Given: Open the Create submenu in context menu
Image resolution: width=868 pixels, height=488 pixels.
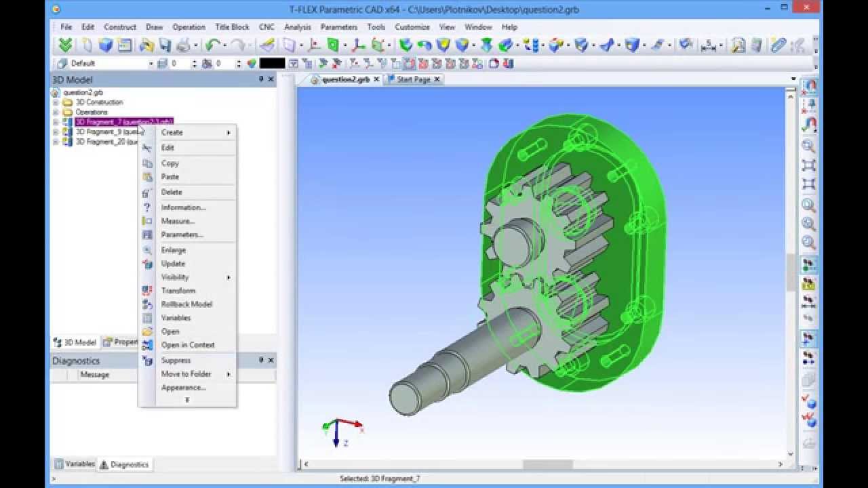Looking at the screenshot, I should (x=196, y=132).
